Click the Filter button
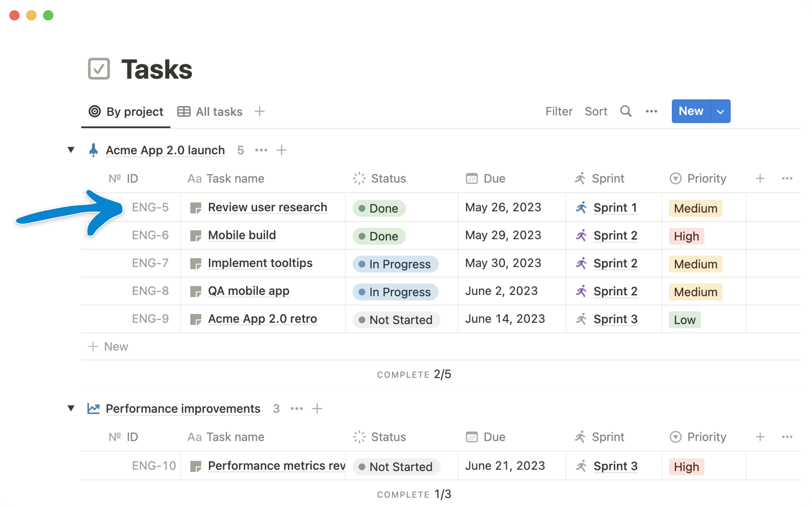The image size is (812, 507). pyautogui.click(x=559, y=111)
